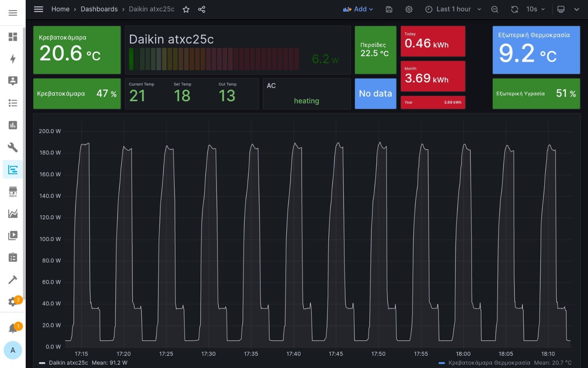The height and width of the screenshot is (368, 588).
Task: Star the Daikin atxc25c dashboard
Action: click(x=186, y=9)
